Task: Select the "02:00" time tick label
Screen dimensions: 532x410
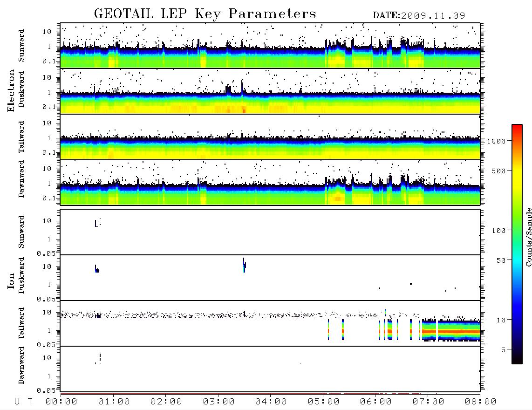Action: click(x=166, y=402)
